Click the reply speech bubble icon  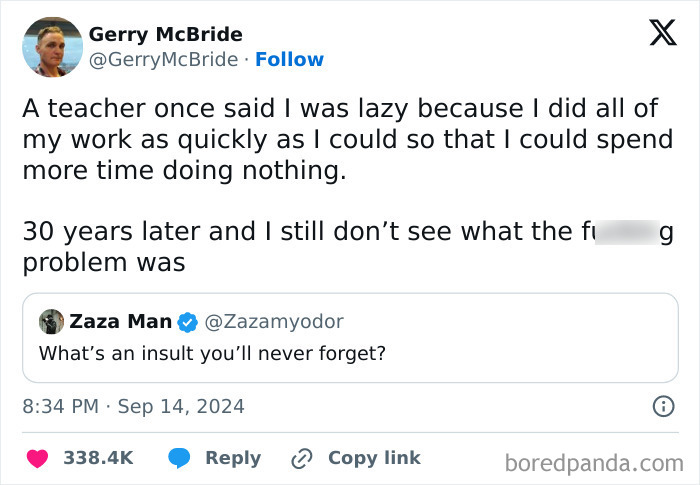point(180,458)
